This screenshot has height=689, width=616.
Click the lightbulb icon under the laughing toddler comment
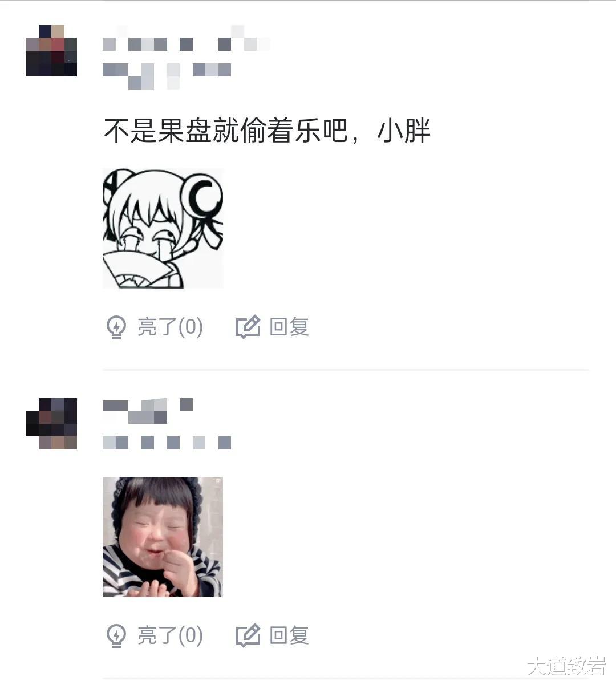tap(116, 635)
